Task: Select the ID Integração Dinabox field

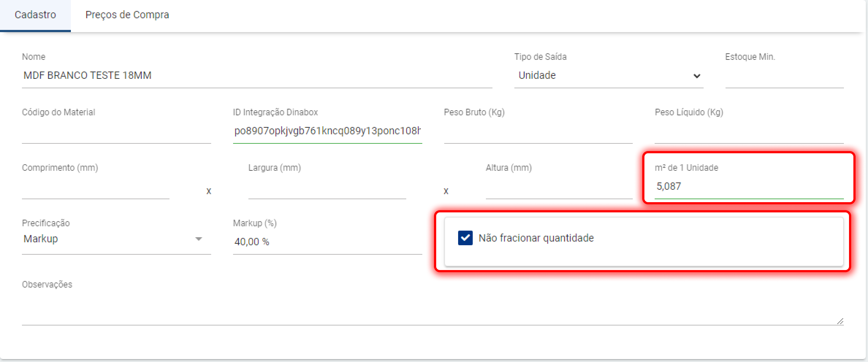Action: click(x=327, y=131)
